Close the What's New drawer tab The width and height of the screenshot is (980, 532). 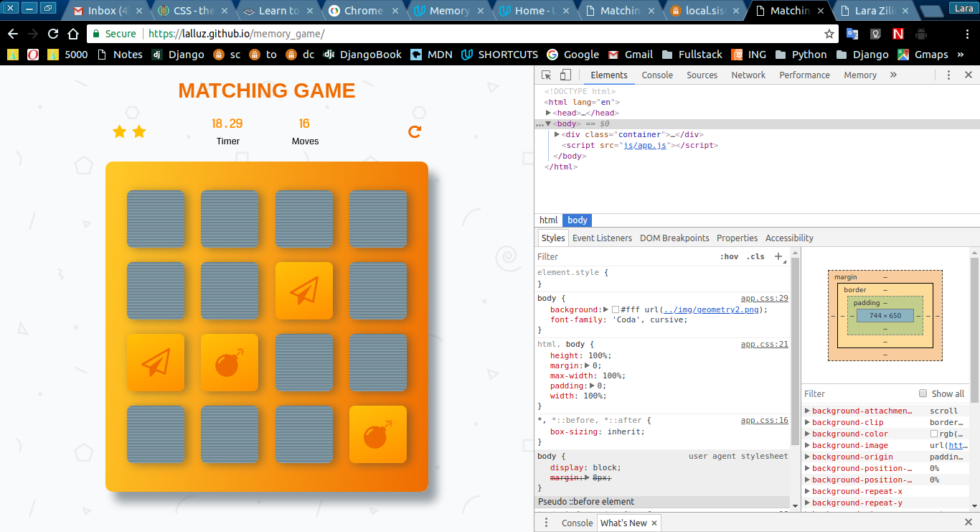654,523
